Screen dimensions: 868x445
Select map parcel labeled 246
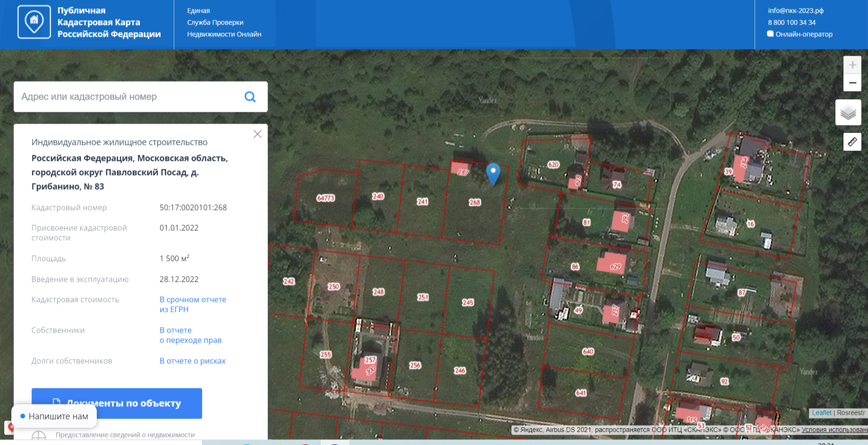[x=460, y=371]
